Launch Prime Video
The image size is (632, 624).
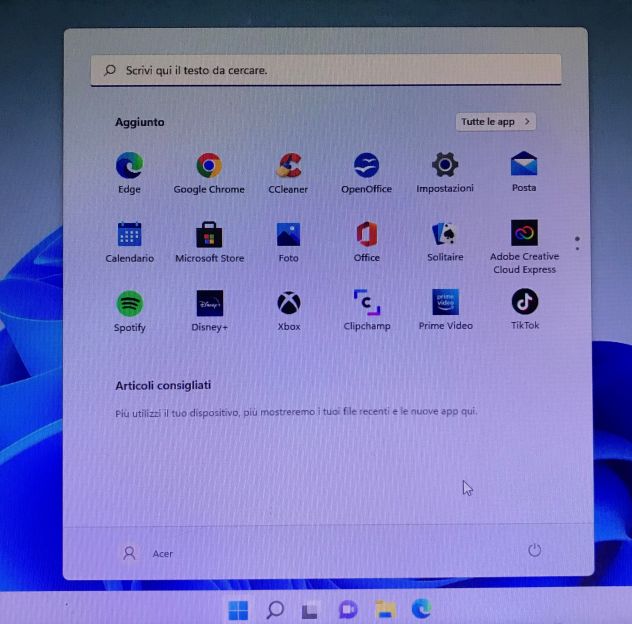(x=445, y=309)
